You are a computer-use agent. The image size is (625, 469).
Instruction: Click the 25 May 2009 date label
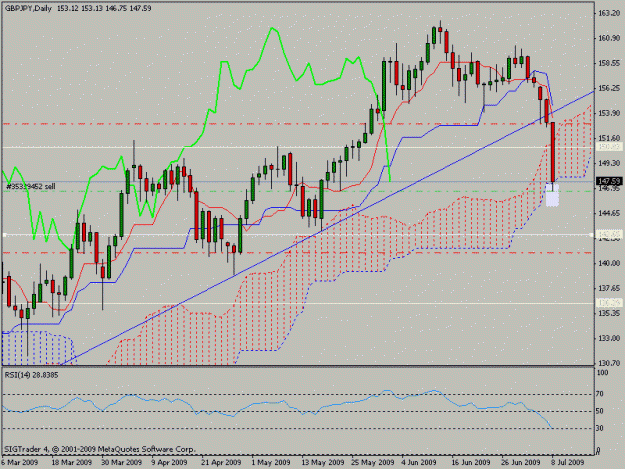pyautogui.click(x=373, y=462)
